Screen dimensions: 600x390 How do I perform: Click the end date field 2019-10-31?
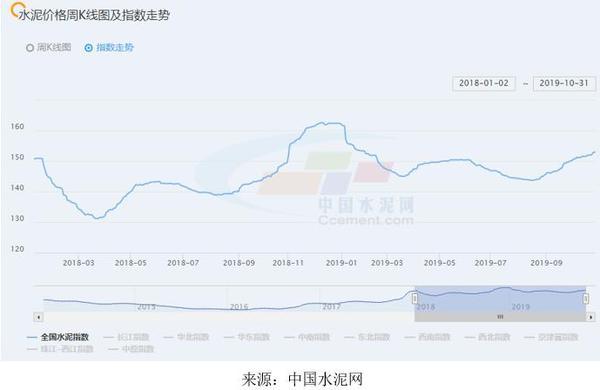[x=564, y=83]
